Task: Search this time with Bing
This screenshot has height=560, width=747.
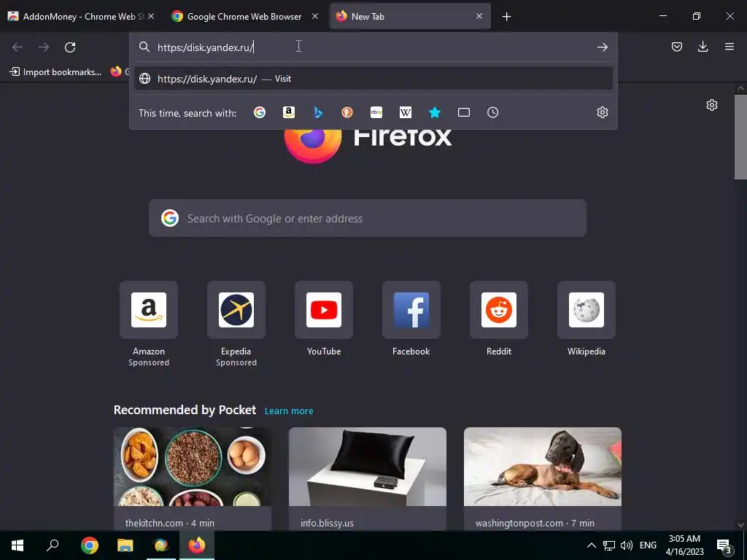Action: click(x=318, y=112)
